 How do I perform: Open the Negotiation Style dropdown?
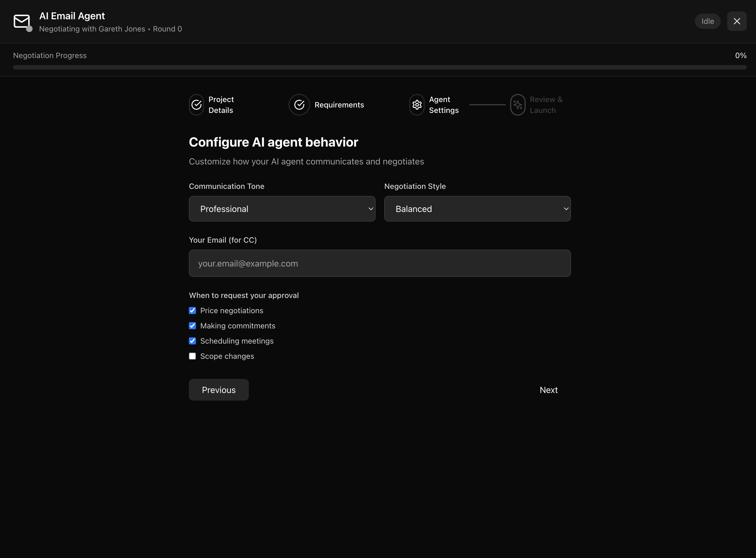pos(477,209)
